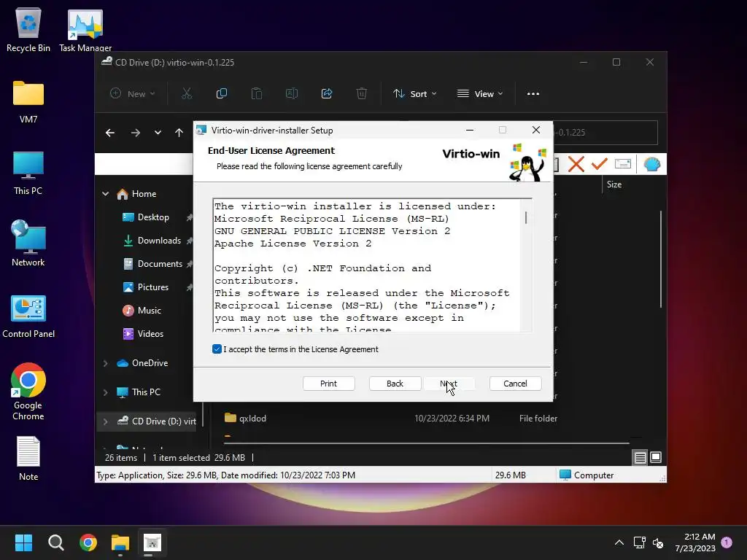Open network status tray icon
Viewport: 747px width, 560px height.
tap(639, 542)
